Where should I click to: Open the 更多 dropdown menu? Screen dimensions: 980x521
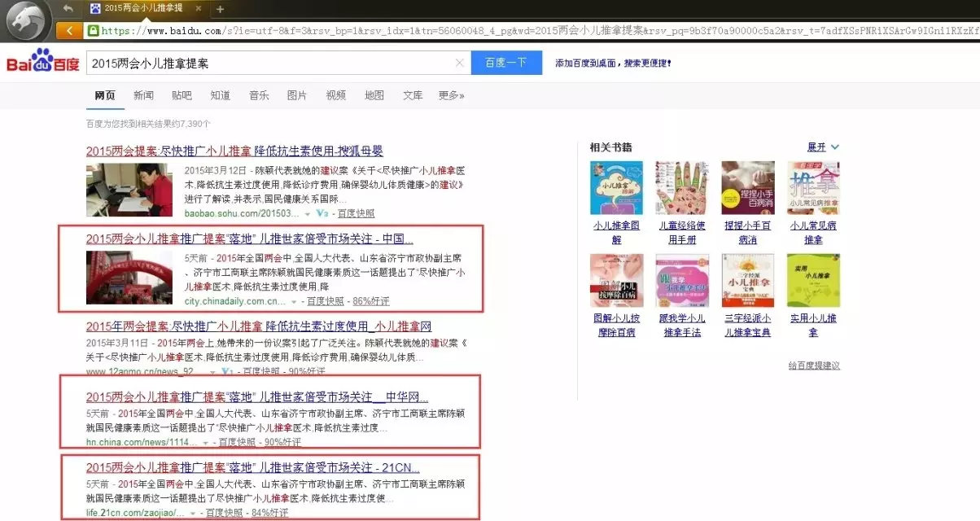(x=451, y=95)
